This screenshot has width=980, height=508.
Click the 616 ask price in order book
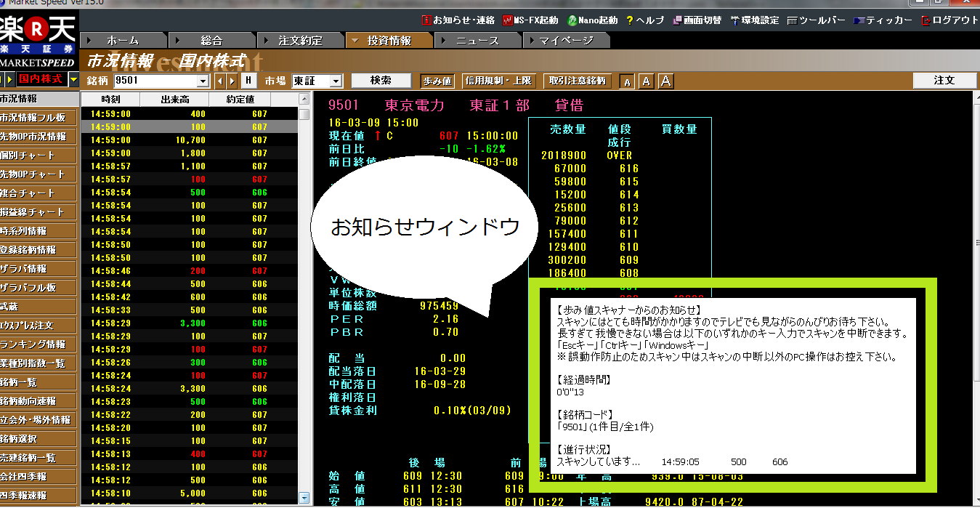[x=628, y=169]
